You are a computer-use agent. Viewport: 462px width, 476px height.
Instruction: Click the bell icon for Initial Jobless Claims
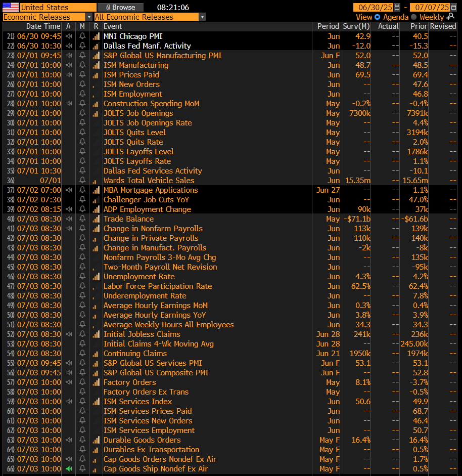pos(82,334)
